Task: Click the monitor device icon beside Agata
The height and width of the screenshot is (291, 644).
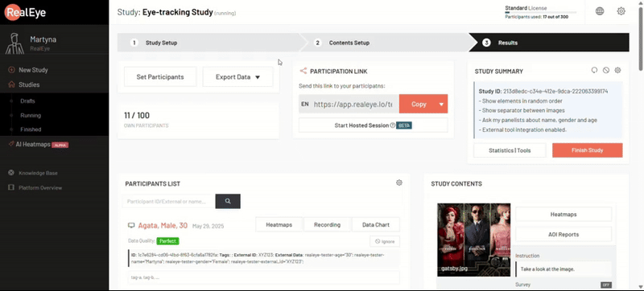Action: 131,225
